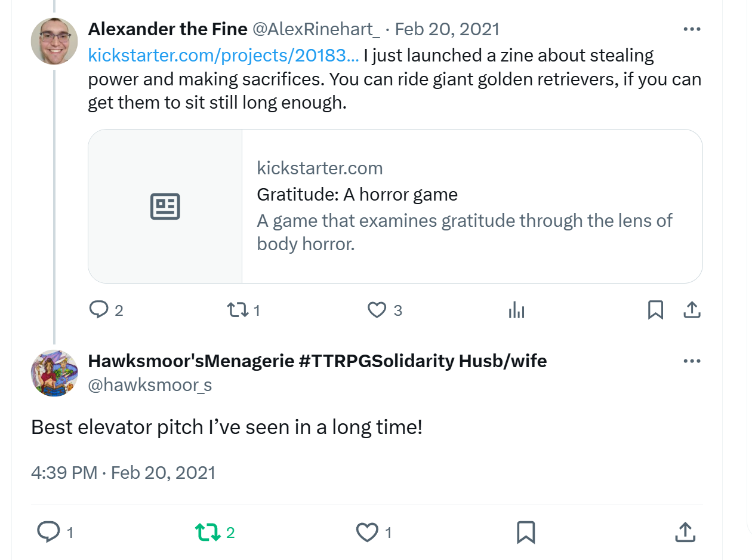The width and height of the screenshot is (752, 560).
Task: Click Alexander the Fine's profile picture
Action: (54, 41)
